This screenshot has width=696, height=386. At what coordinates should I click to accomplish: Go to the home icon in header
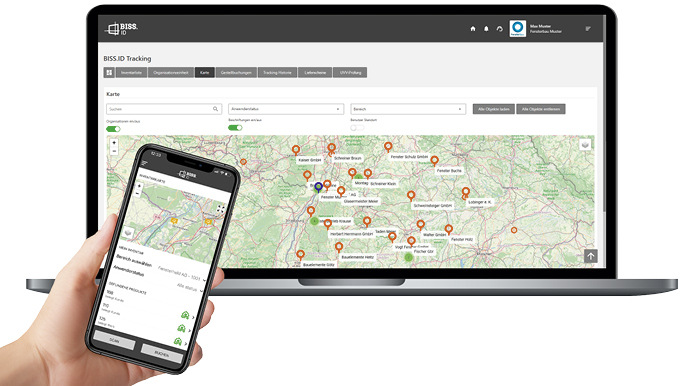[473, 29]
